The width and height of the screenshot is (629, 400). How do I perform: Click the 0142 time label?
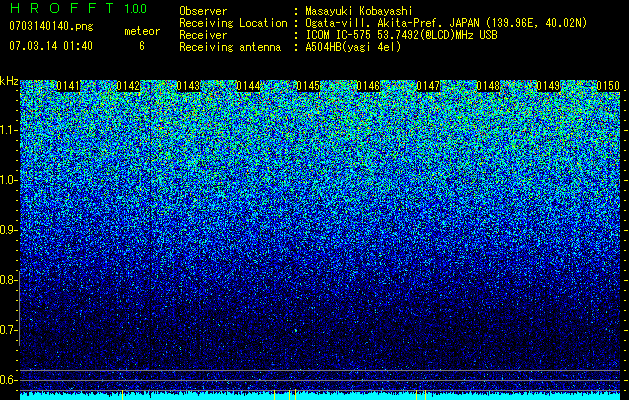(128, 86)
